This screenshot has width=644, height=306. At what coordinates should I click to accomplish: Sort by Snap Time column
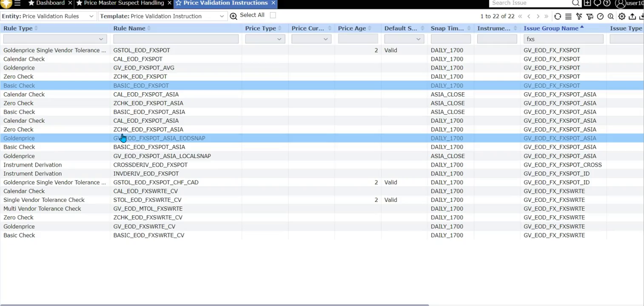pos(447,28)
